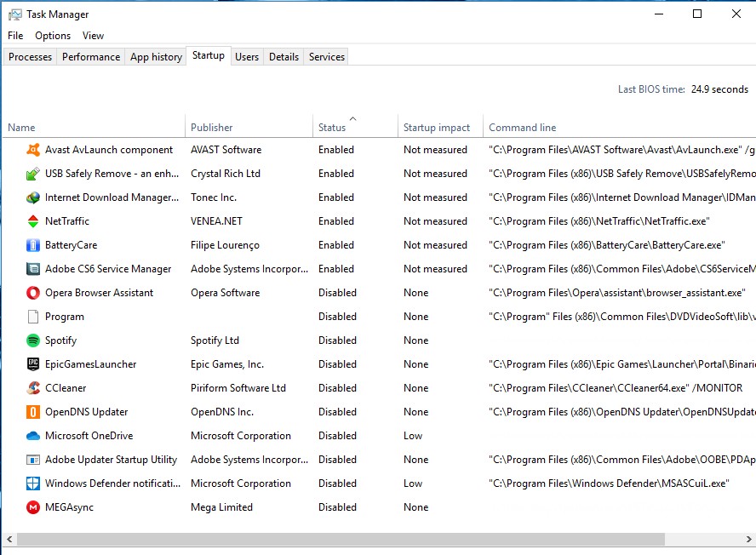Select the 'MEGAsync' row name
Screen dimensions: 756x555
point(70,507)
